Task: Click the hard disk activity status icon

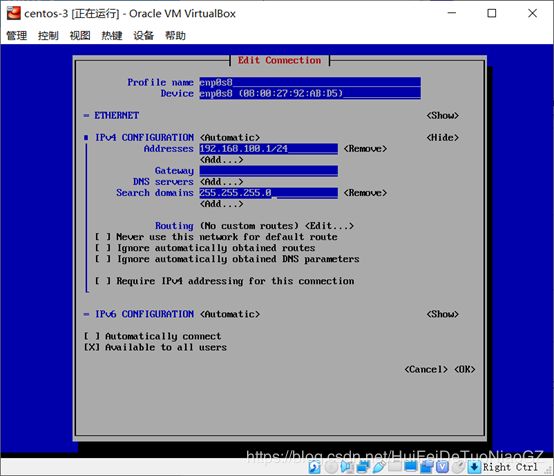Action: coord(314,467)
